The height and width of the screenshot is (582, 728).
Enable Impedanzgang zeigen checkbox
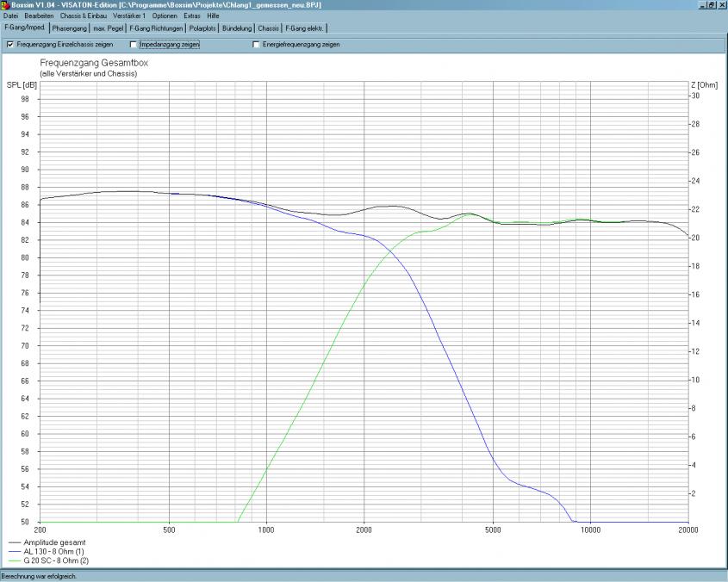tap(134, 44)
